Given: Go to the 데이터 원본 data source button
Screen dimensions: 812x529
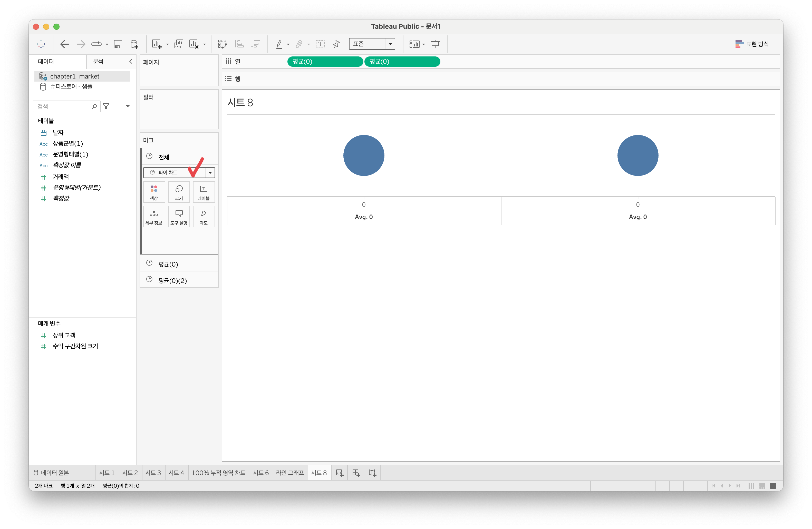Looking at the screenshot, I should [x=51, y=473].
